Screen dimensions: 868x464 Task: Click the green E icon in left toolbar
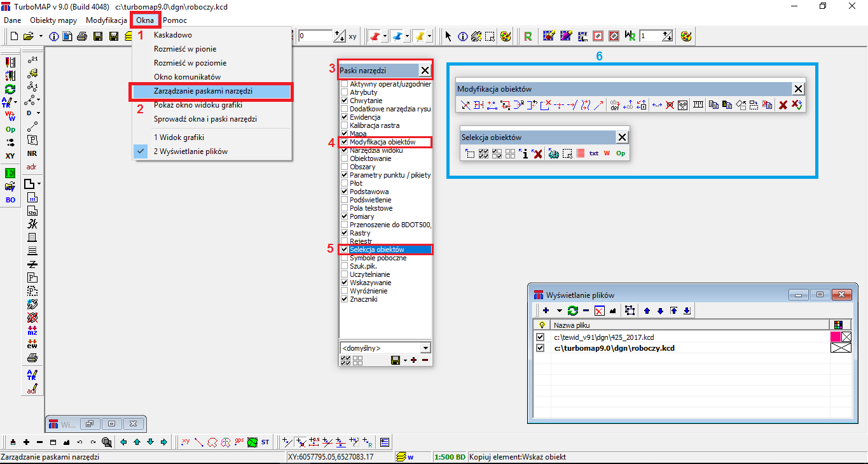pyautogui.click(x=10, y=172)
